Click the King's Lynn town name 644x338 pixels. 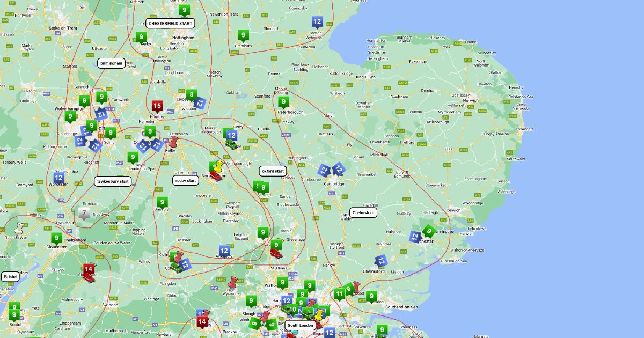pos(365,77)
